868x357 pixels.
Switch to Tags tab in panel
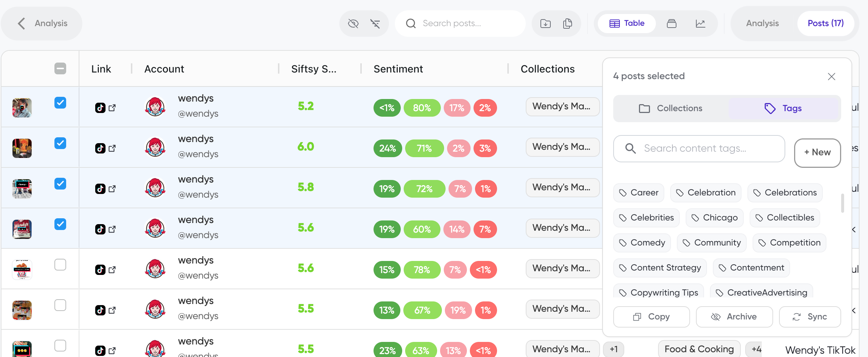784,108
